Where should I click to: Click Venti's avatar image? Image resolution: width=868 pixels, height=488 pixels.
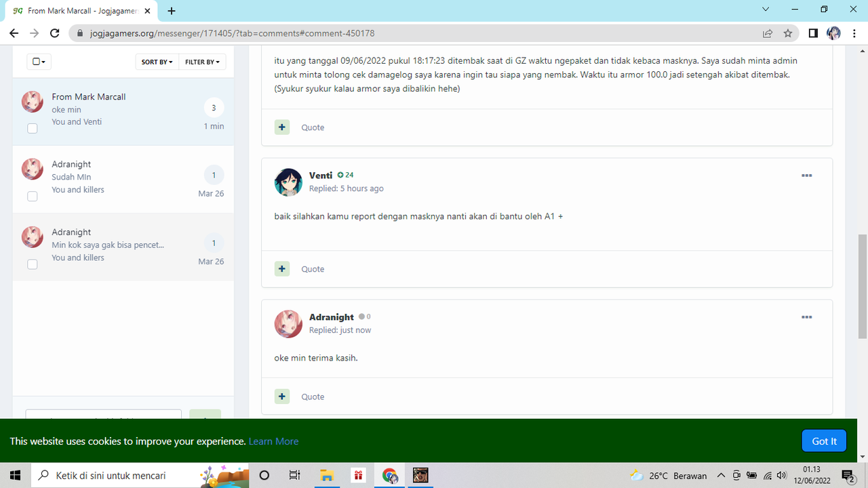point(288,182)
